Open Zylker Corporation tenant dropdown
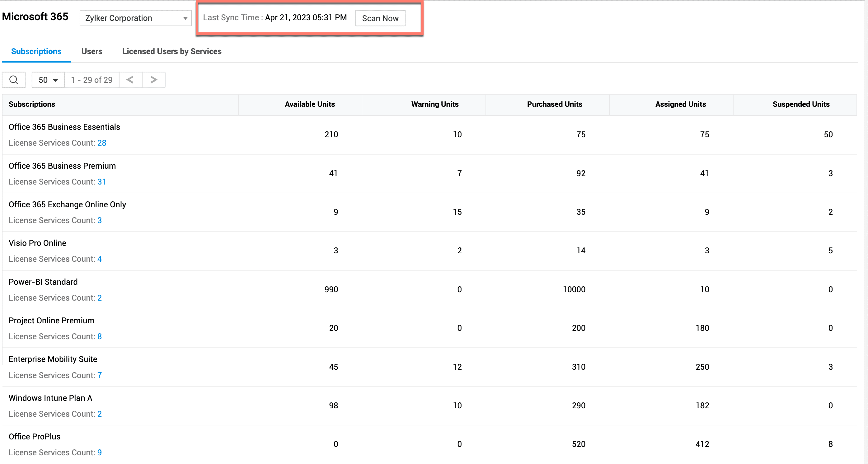Viewport: 868px width, 464px height. point(135,18)
